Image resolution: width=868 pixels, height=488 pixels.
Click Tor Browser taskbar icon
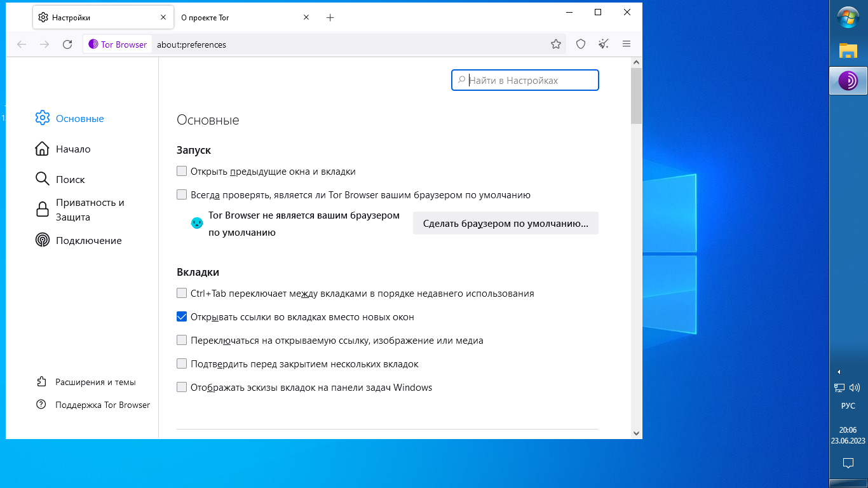coord(848,81)
